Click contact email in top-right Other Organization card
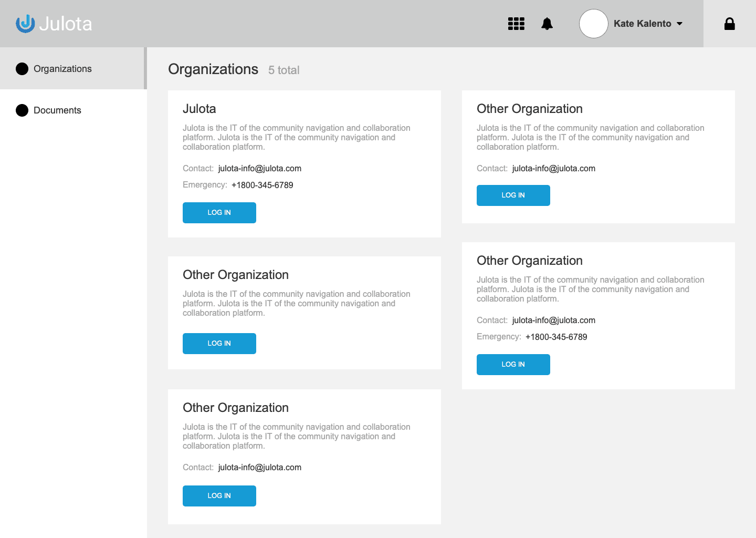Image resolution: width=756 pixels, height=538 pixels. click(554, 169)
